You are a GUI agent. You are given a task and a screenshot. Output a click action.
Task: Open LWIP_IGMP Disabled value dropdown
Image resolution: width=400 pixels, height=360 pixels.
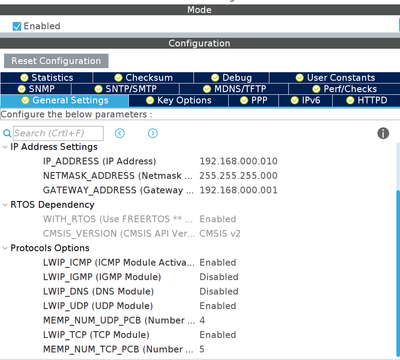coord(219,277)
